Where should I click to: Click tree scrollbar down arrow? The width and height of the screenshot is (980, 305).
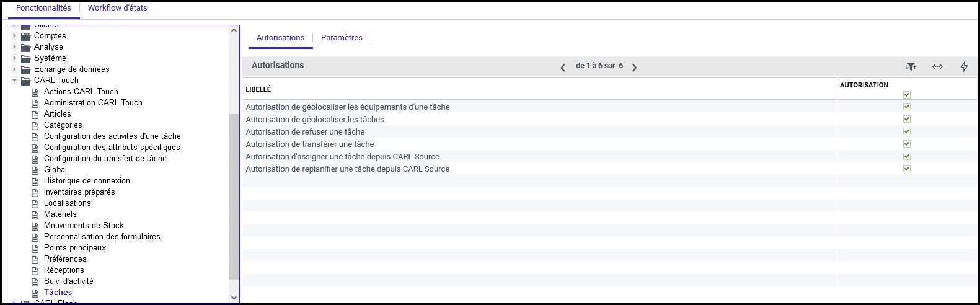click(x=234, y=298)
